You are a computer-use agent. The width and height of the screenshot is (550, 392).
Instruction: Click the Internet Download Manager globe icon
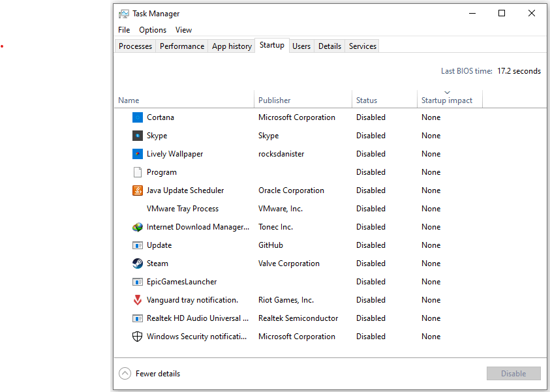pos(138,227)
